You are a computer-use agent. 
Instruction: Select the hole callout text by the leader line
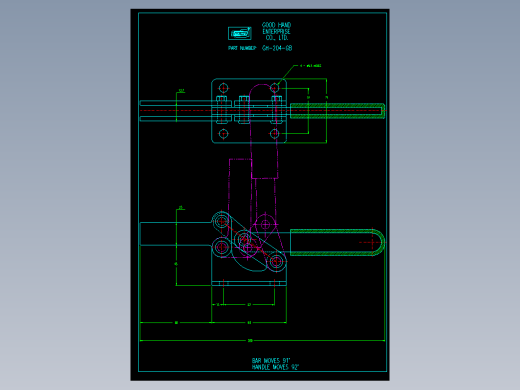(310, 66)
